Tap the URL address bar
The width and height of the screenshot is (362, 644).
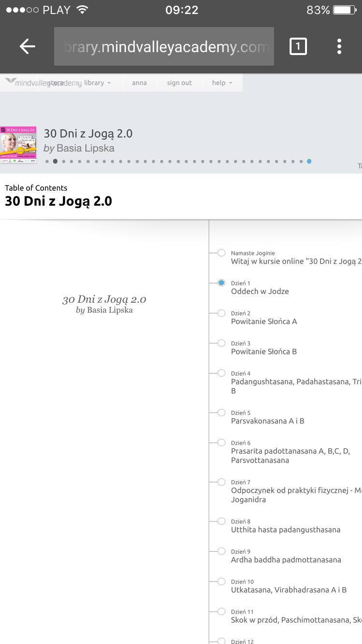(x=164, y=46)
